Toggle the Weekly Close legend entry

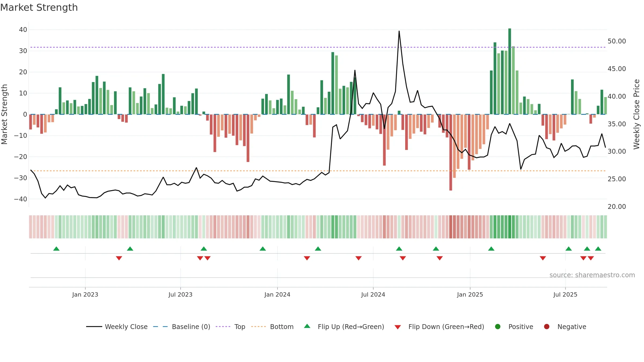(117, 327)
